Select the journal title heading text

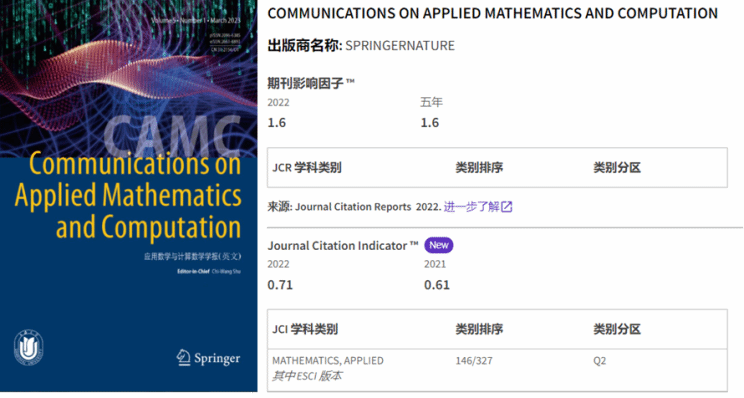point(493,13)
